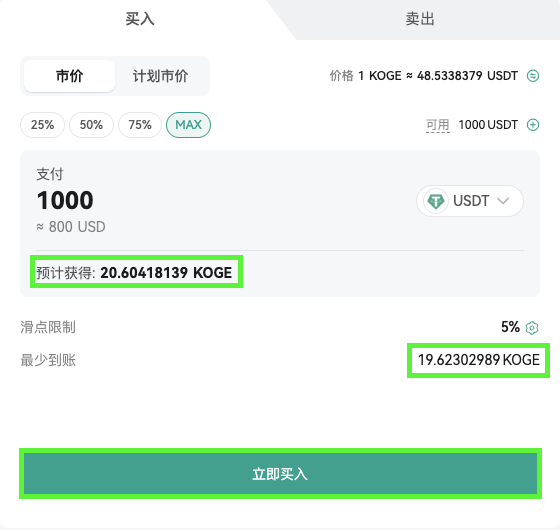Expand the chevron next to USDT

coord(503,201)
